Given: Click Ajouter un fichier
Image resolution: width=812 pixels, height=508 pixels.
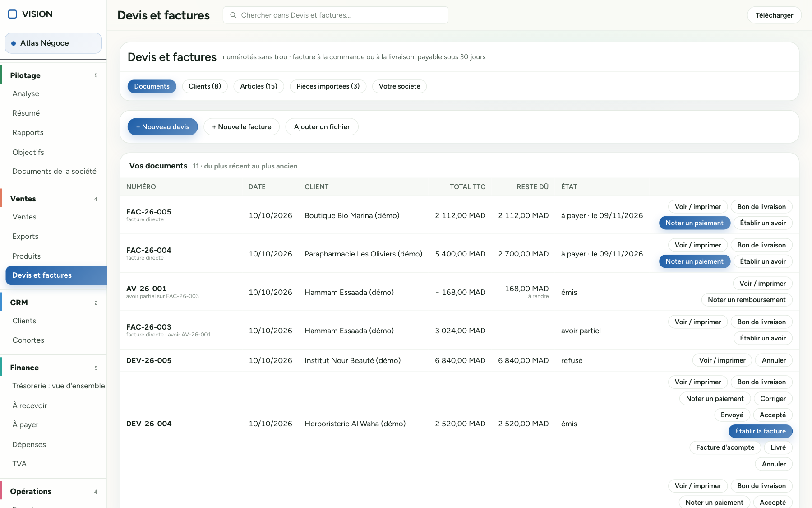Looking at the screenshot, I should (x=322, y=127).
